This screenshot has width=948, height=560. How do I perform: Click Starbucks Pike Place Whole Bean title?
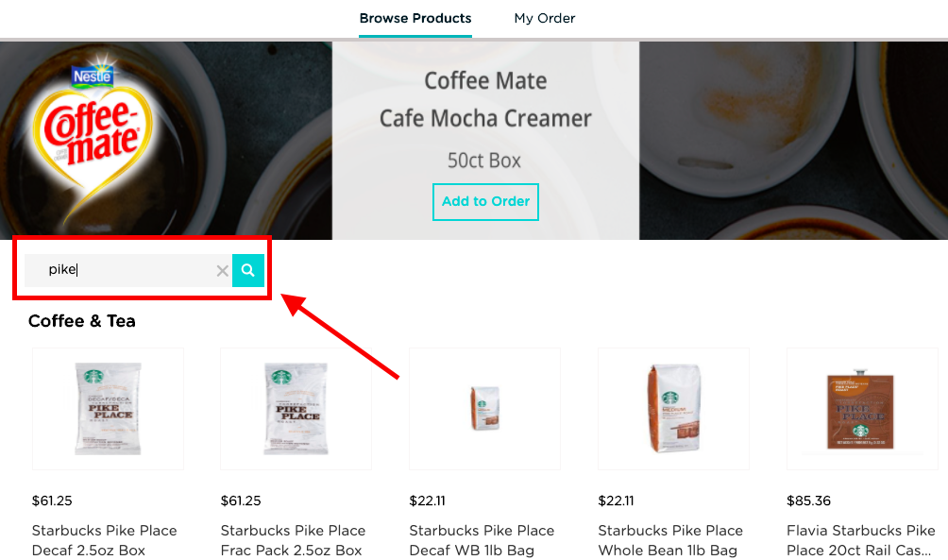(x=670, y=540)
